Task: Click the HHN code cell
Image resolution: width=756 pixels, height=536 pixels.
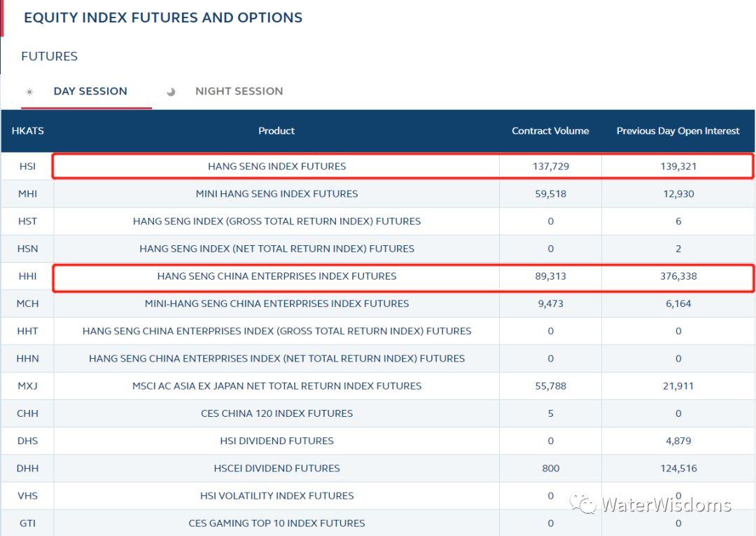Action: pos(27,359)
